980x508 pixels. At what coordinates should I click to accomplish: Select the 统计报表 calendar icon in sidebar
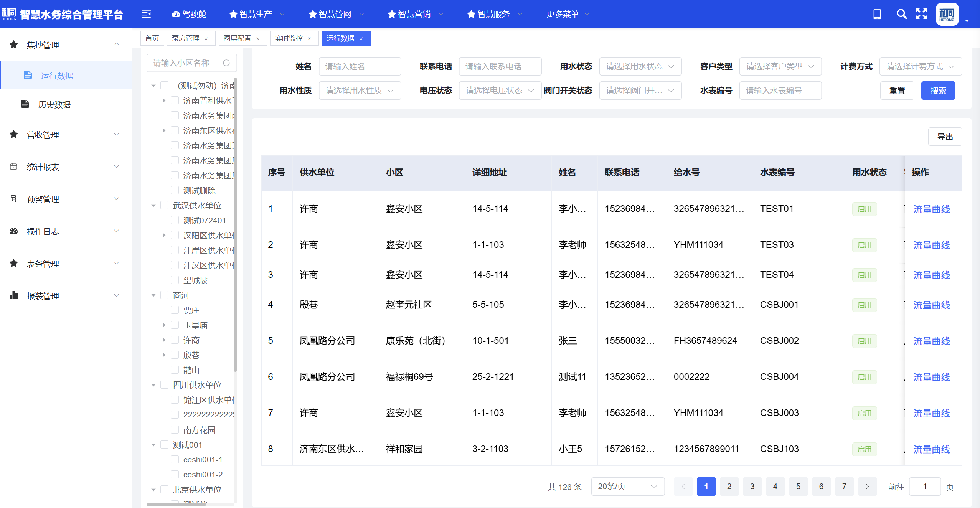point(13,166)
